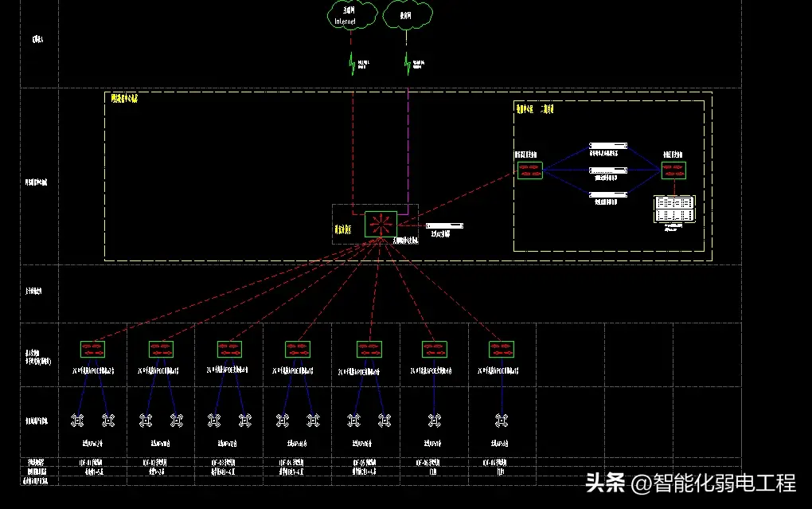Select the middle white rack device between the switches
The width and height of the screenshot is (812, 509).
pos(608,170)
